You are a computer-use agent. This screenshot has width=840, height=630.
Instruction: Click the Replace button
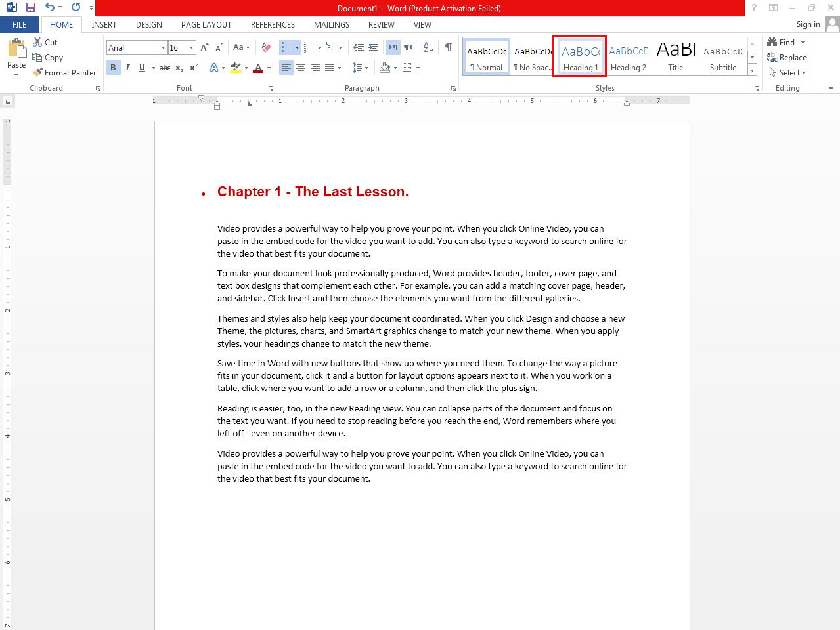click(787, 57)
